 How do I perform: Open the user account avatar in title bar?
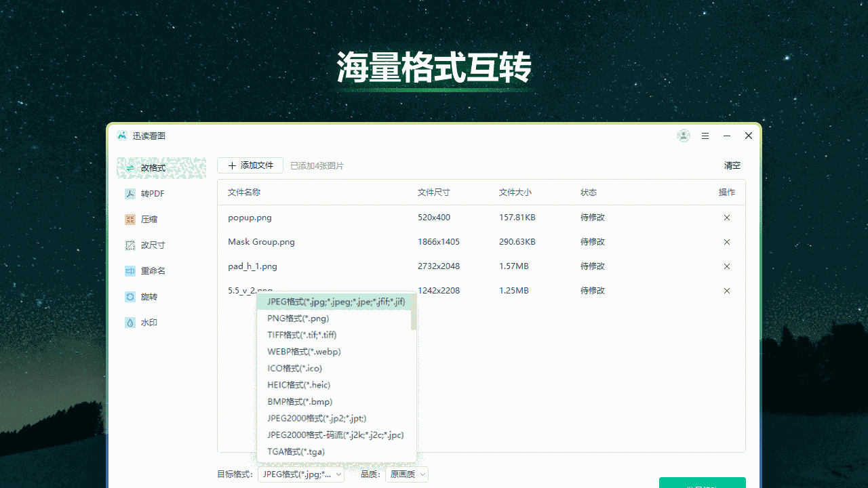[683, 136]
